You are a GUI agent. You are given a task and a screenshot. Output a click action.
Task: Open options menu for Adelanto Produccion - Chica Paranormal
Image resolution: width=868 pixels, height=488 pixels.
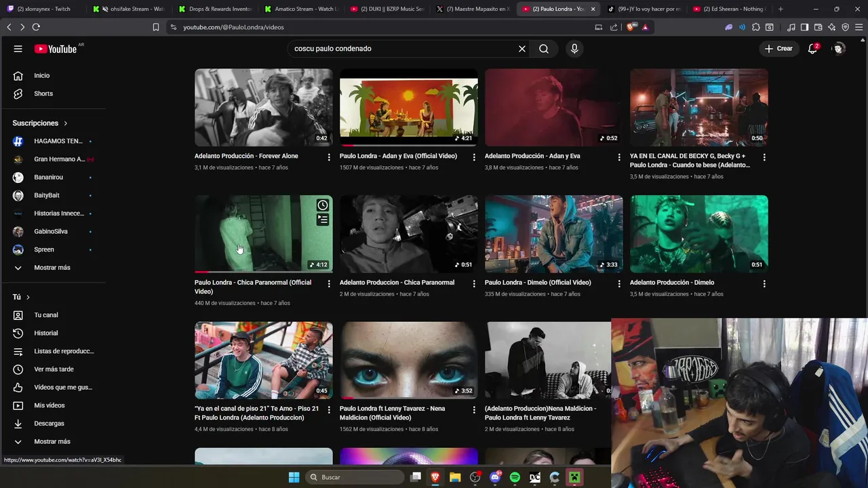[x=474, y=283]
